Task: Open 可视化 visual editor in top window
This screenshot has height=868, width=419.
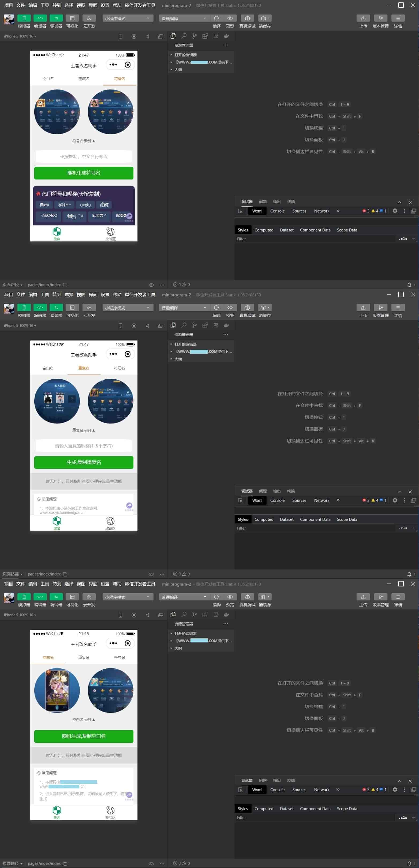Action: tap(72, 18)
